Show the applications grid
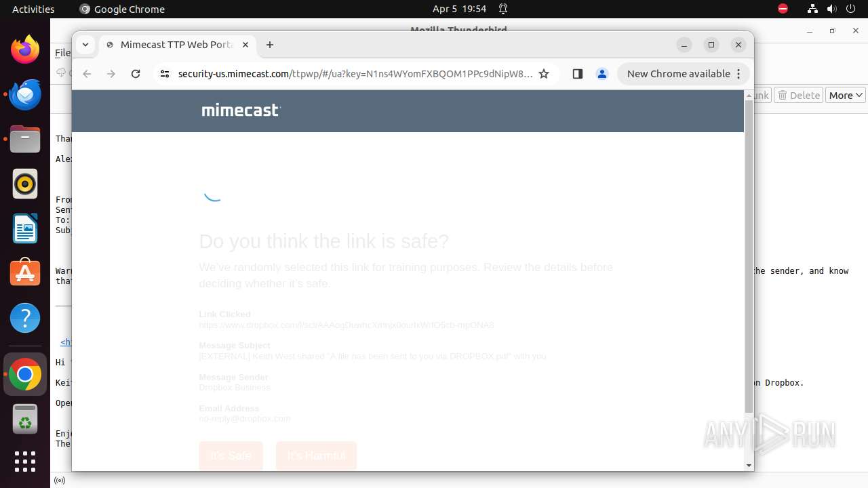 tap(25, 462)
